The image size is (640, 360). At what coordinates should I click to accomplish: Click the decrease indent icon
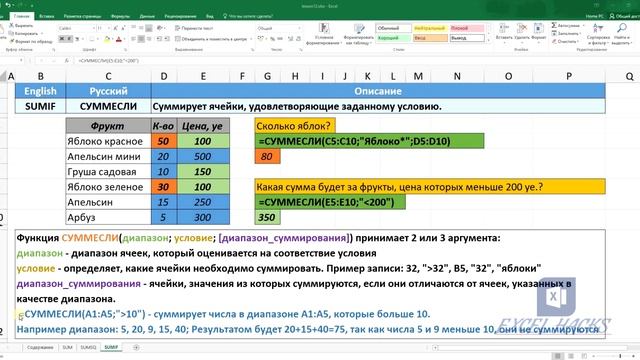pos(159,39)
